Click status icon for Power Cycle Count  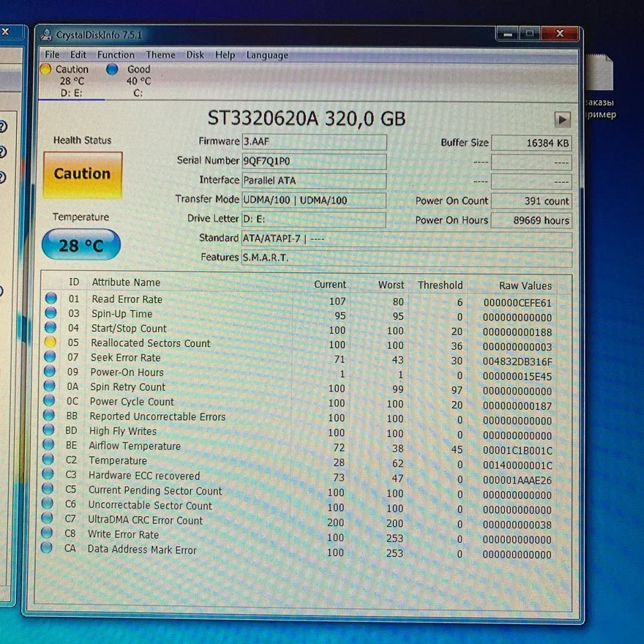point(49,400)
